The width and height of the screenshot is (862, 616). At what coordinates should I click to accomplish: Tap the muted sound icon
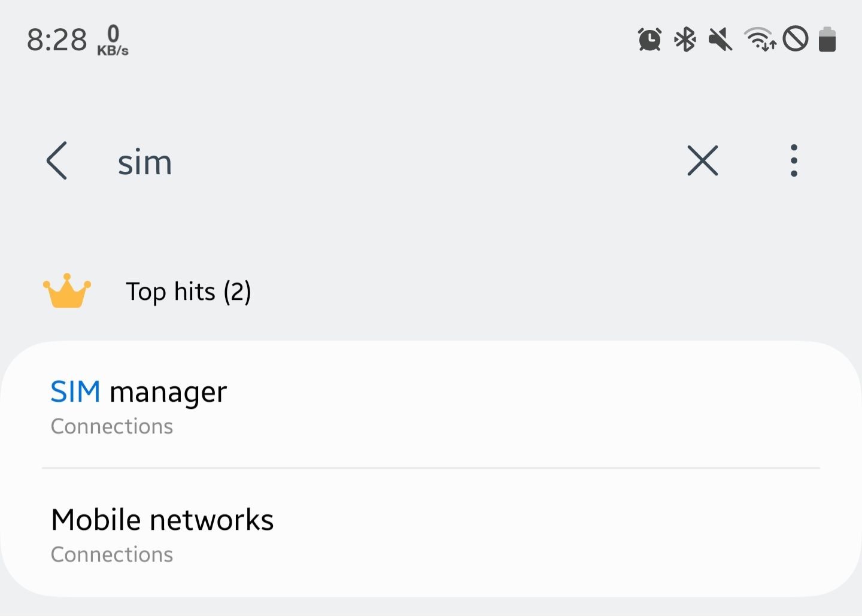point(720,40)
